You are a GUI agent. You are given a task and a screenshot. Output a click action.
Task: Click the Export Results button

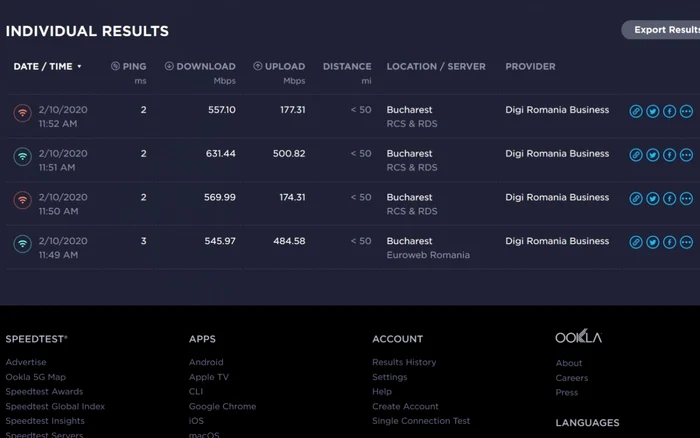662,30
